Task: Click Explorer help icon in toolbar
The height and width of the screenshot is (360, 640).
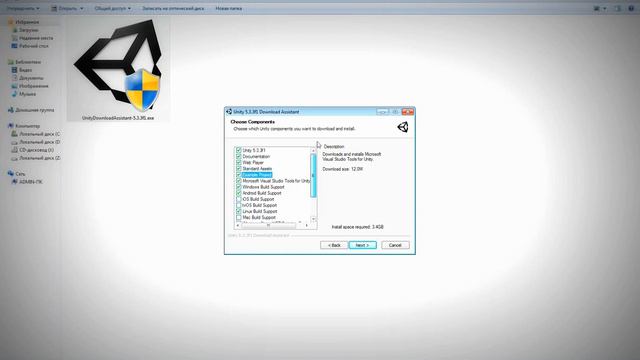Action: pyautogui.click(x=631, y=8)
